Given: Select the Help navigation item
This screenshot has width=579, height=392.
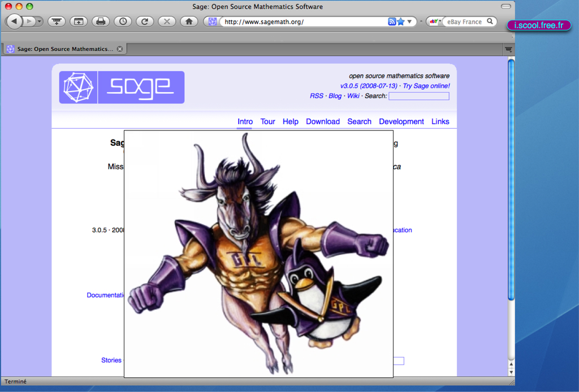Looking at the screenshot, I should 291,121.
